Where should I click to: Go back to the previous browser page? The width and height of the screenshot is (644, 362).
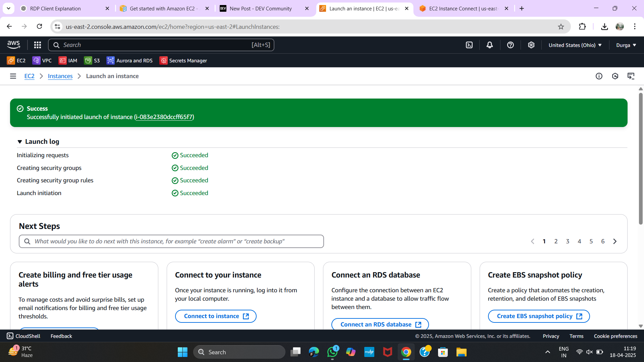(9, 26)
